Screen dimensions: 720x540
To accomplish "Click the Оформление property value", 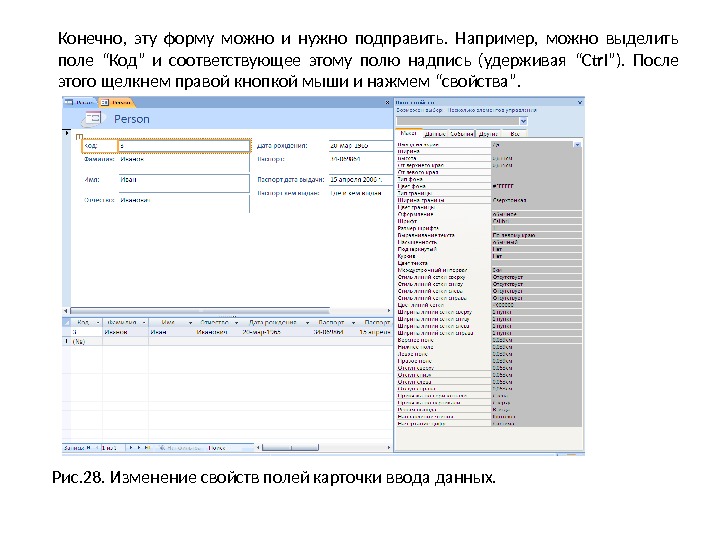I will 536,214.
